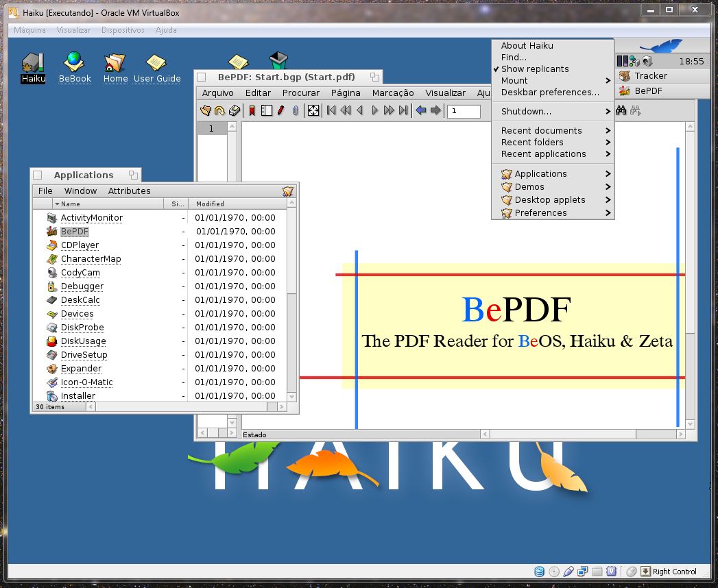Switch to Tracker in the Deskbar
This screenshot has width=718, height=588.
[x=662, y=76]
